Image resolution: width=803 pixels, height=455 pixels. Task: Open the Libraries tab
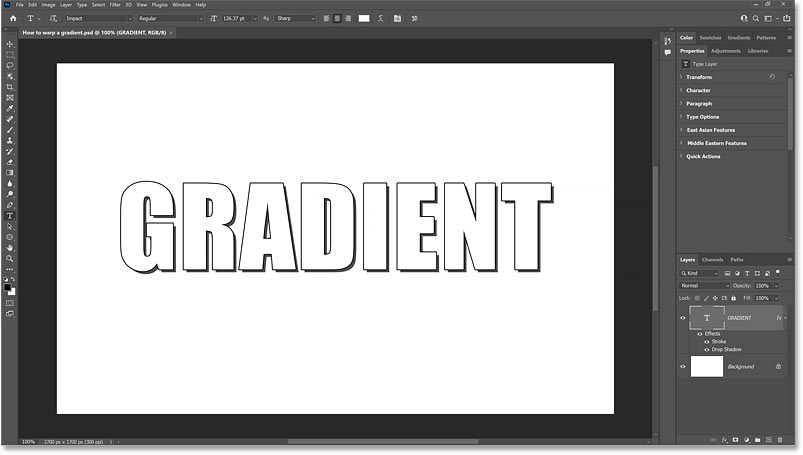coord(758,51)
